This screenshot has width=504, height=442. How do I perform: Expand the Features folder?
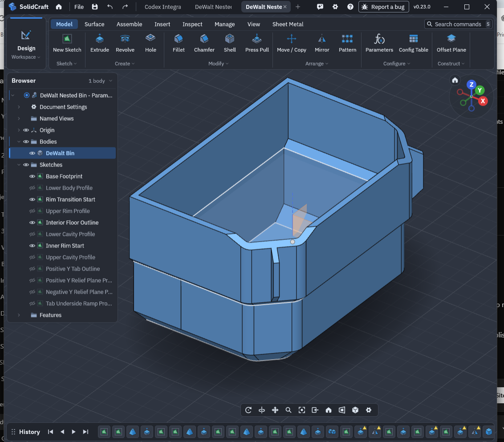point(19,315)
